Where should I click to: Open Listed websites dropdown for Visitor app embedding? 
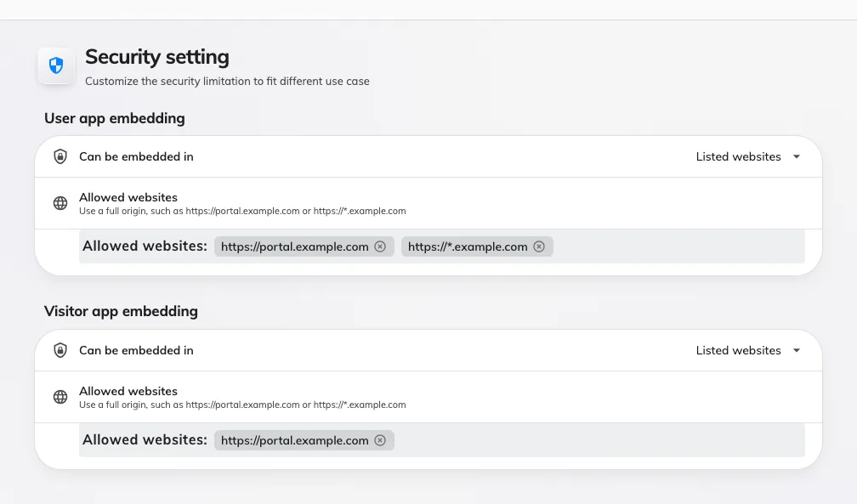(747, 350)
